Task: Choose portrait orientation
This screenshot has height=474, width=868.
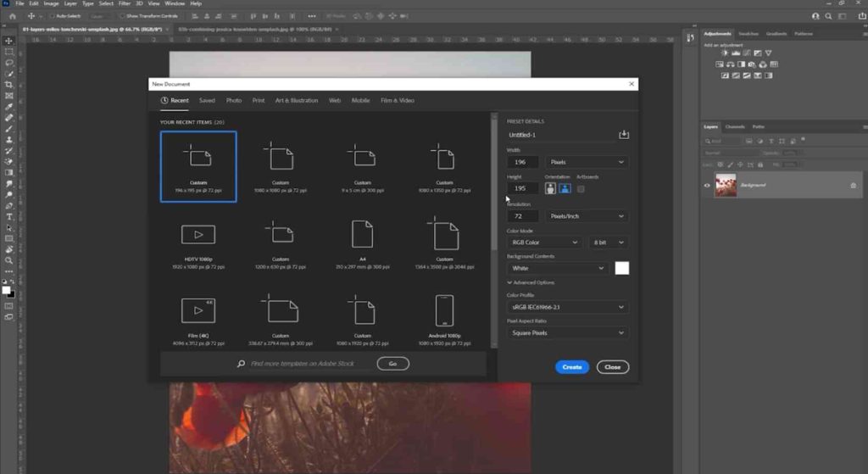Action: pyautogui.click(x=550, y=189)
